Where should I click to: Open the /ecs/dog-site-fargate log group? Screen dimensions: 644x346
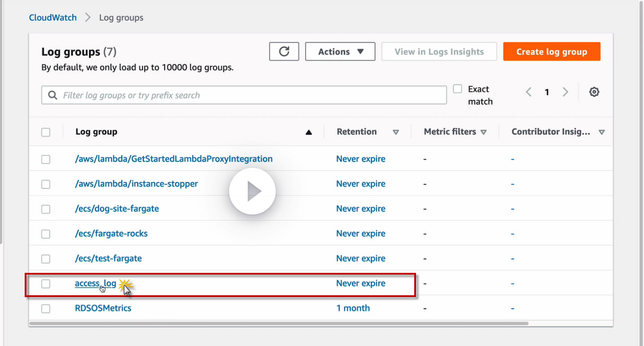coord(117,209)
